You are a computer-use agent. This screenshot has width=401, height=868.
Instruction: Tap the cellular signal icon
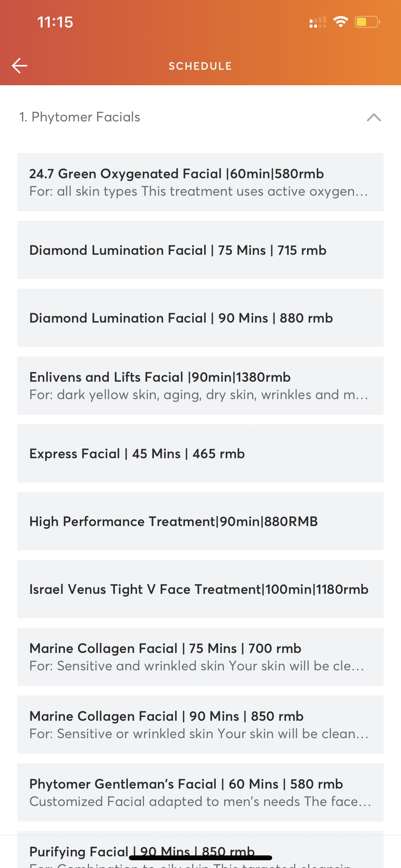click(317, 22)
